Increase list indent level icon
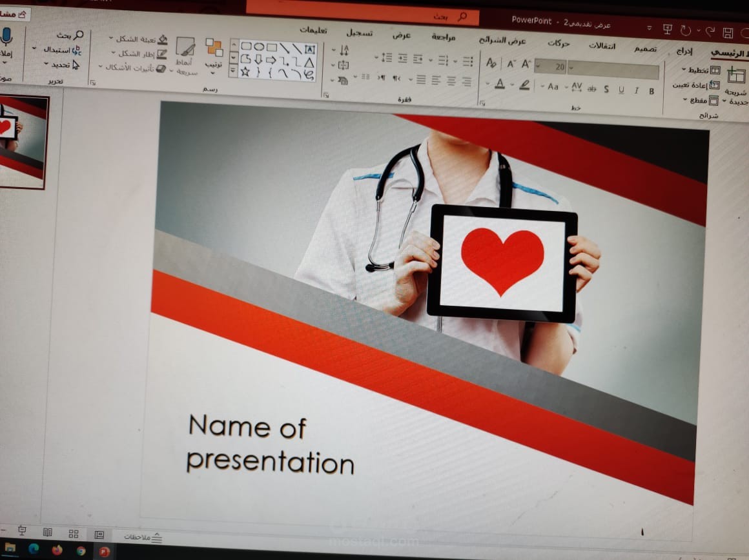749x560 pixels. 403,58
